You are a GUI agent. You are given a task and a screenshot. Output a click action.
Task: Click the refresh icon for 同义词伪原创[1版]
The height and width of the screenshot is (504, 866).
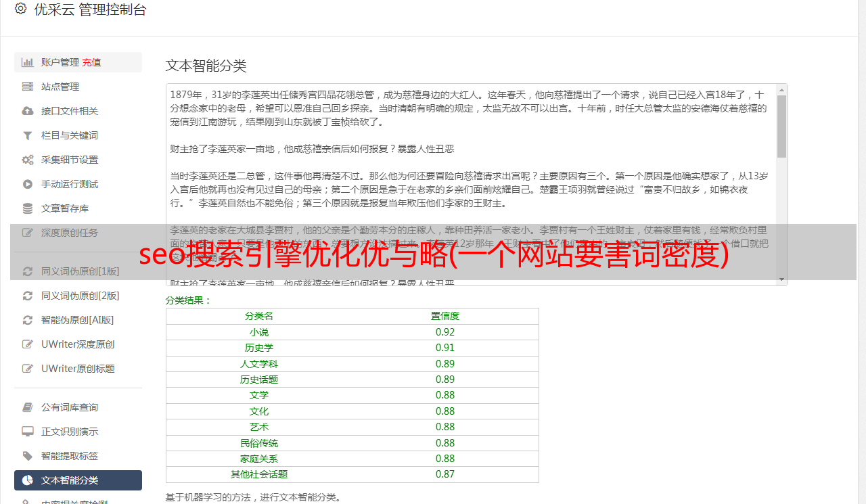(x=28, y=271)
